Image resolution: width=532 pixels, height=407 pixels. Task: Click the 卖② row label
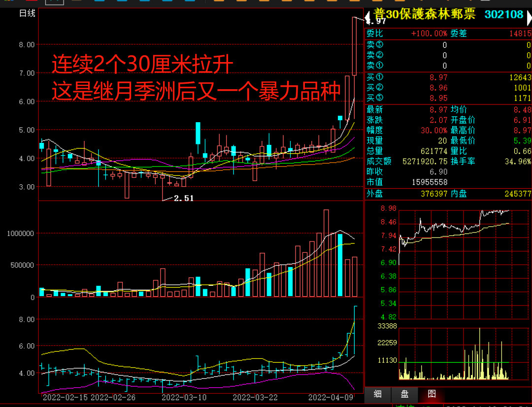click(375, 55)
